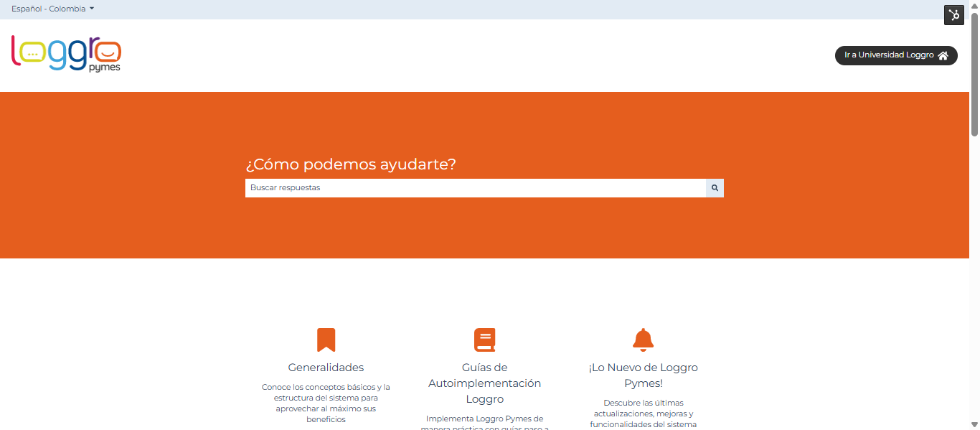Screen dimensions: 980x430
Task: Click the vertical scrollbar thumb
Action: coord(974,72)
